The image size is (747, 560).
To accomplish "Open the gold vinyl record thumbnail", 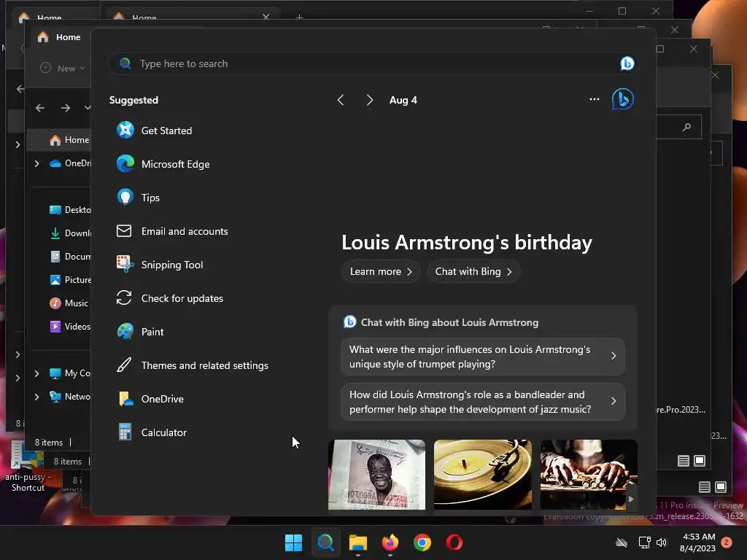I will 483,475.
